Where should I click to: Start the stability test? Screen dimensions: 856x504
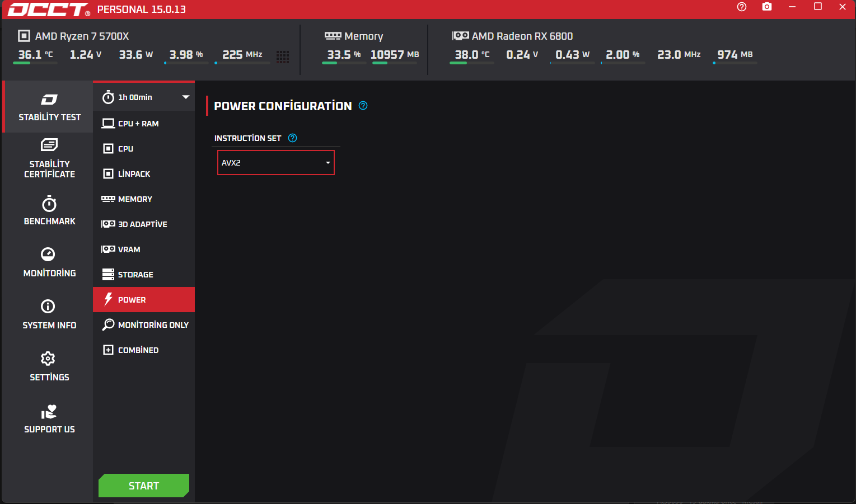(x=144, y=486)
